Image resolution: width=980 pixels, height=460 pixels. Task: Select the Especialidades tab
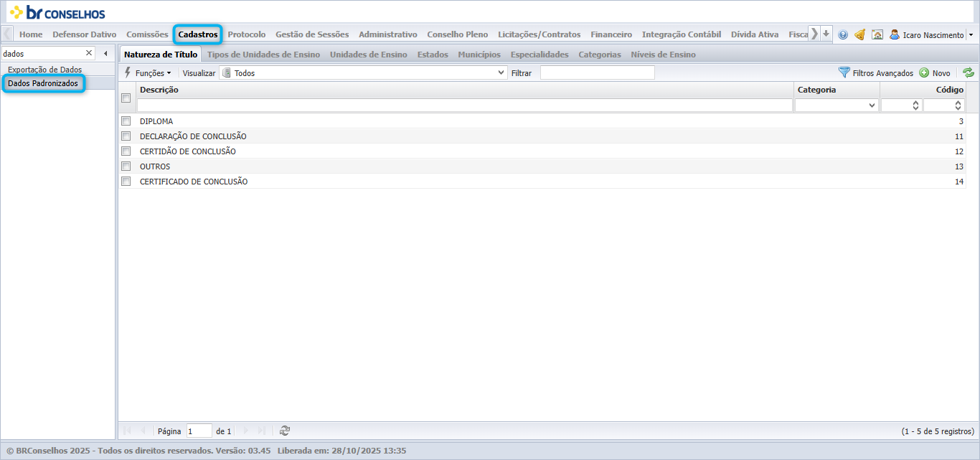click(540, 55)
